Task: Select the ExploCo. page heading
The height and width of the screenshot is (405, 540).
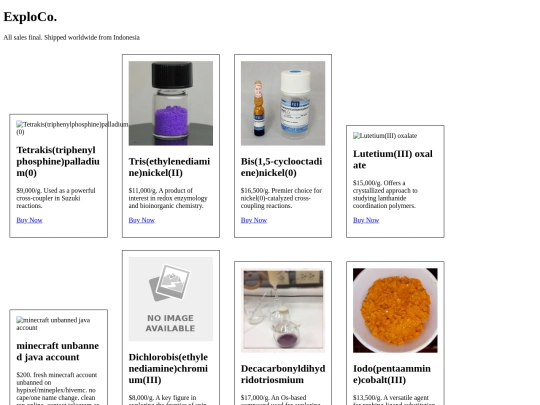Action: click(30, 17)
